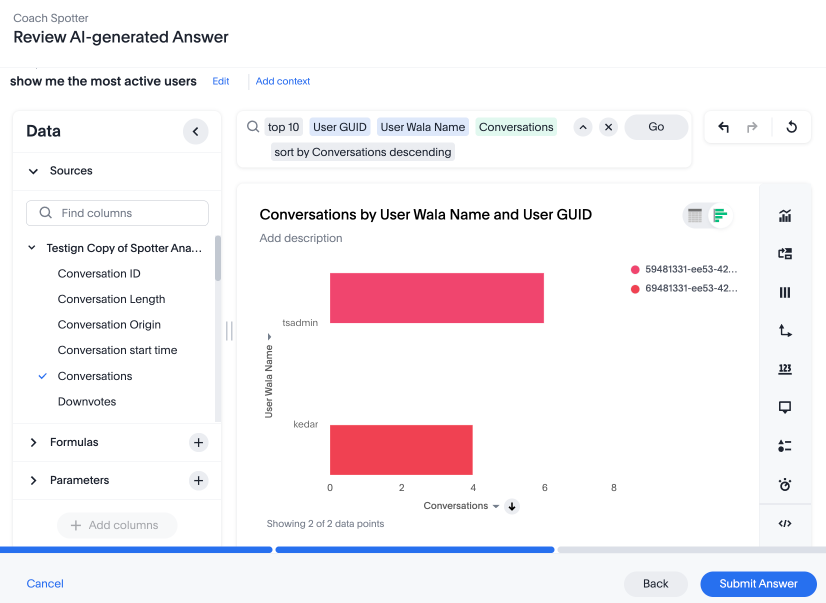This screenshot has height=603, width=826.
Task: Click the Cancel link
Action: (x=44, y=584)
